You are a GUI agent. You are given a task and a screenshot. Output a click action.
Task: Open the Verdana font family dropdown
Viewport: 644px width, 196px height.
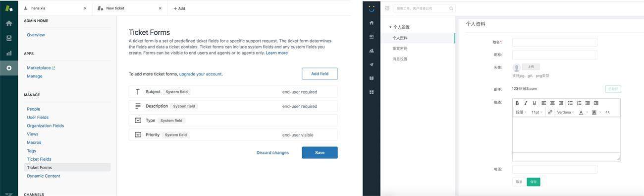click(565, 112)
